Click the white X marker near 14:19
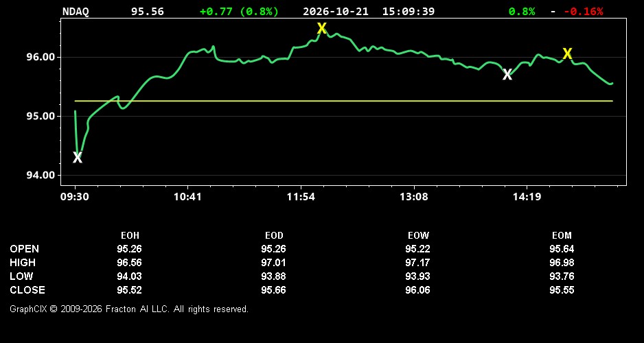644x343 pixels. point(507,75)
